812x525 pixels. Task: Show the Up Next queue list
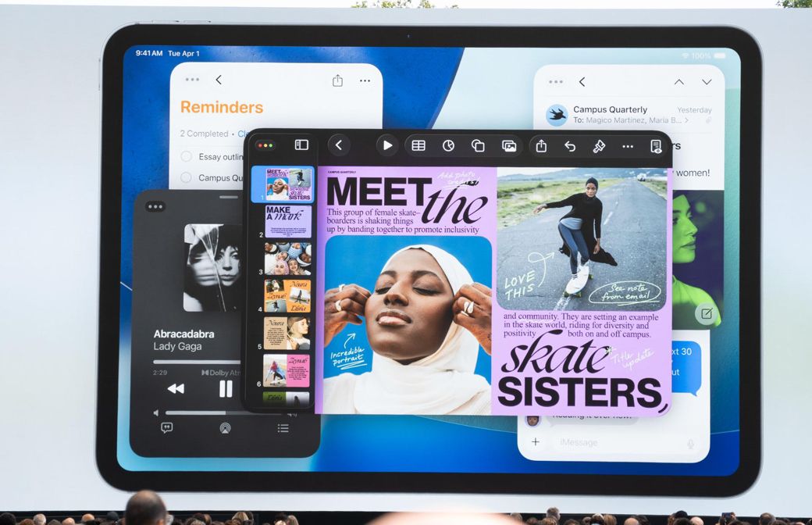pyautogui.click(x=283, y=428)
